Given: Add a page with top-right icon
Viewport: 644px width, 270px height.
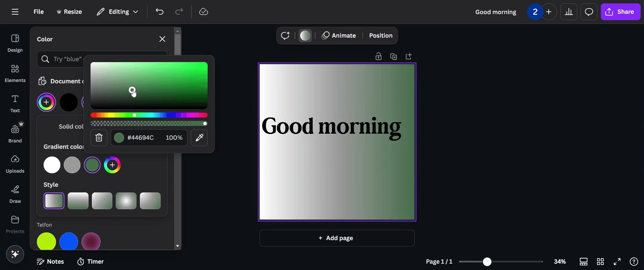Looking at the screenshot, I should pyautogui.click(x=409, y=56).
